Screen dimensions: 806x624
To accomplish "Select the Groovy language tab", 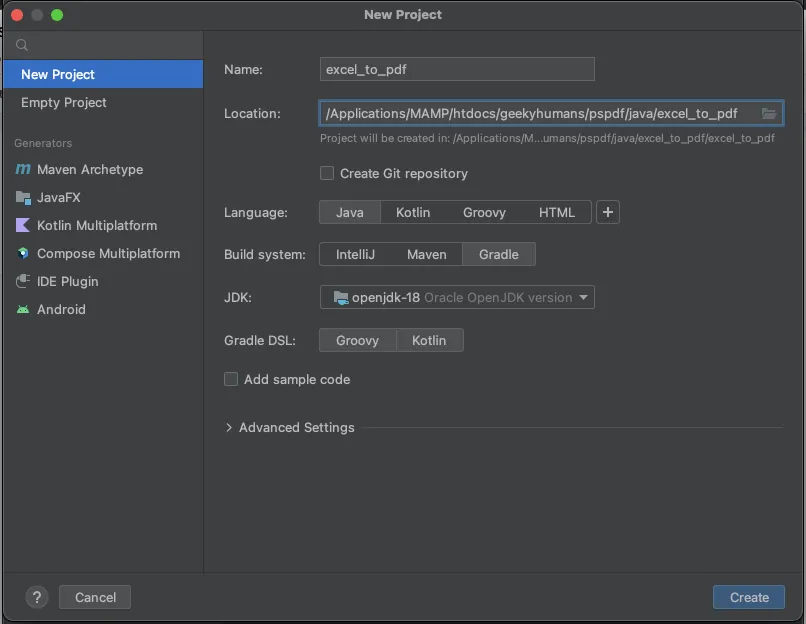I will [484, 212].
